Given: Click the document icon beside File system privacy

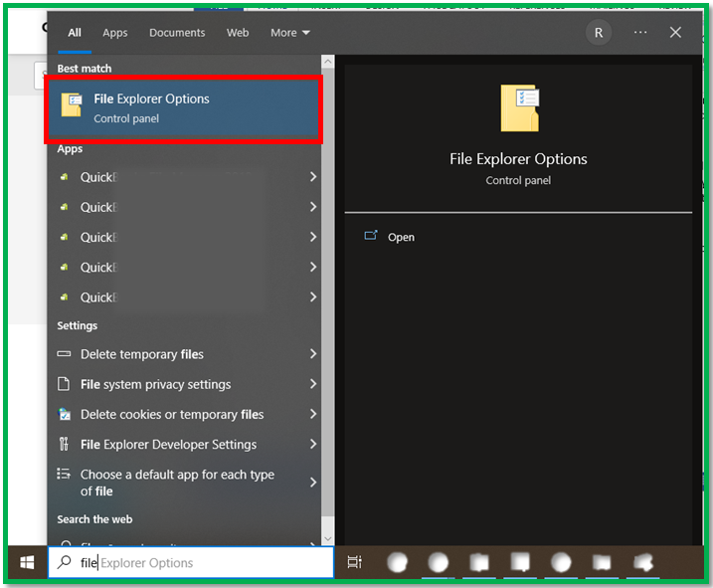Looking at the screenshot, I should (64, 384).
